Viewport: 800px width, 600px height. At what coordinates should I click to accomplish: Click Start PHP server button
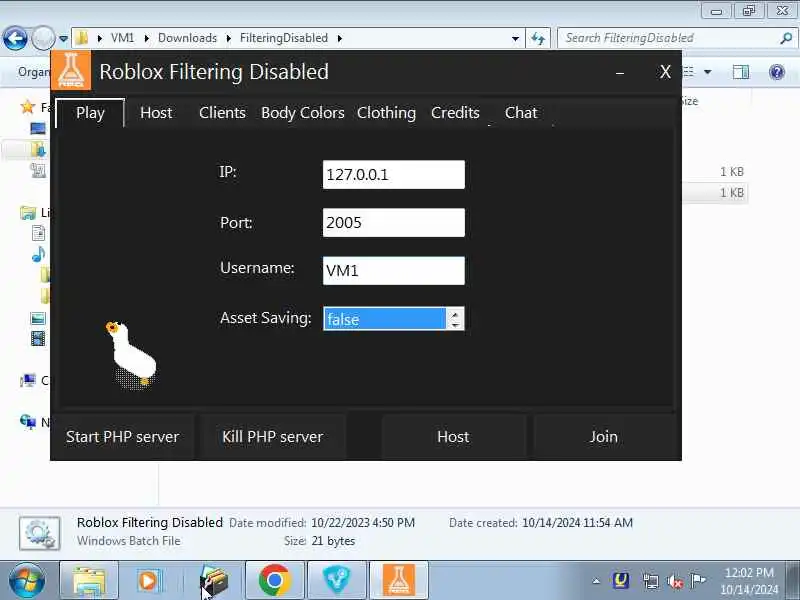(x=122, y=437)
